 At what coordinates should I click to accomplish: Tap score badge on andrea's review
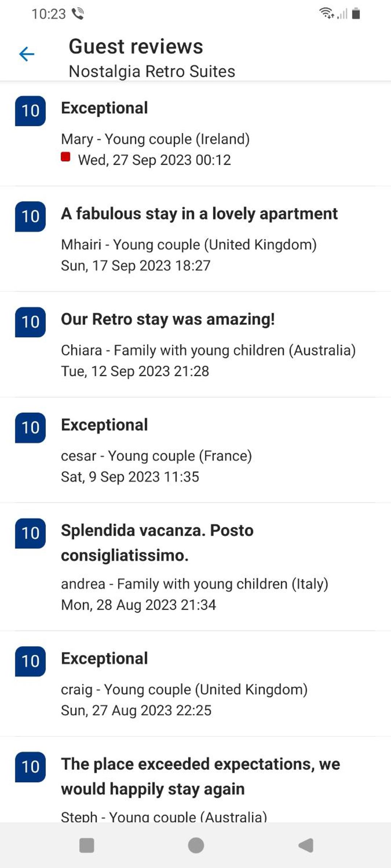click(x=30, y=533)
